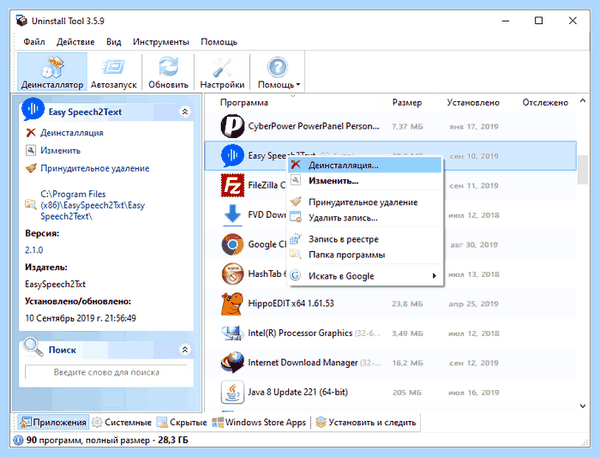The height and width of the screenshot is (457, 600).
Task: Select CyberPower PowerPanel Person... row text
Action: click(x=313, y=126)
